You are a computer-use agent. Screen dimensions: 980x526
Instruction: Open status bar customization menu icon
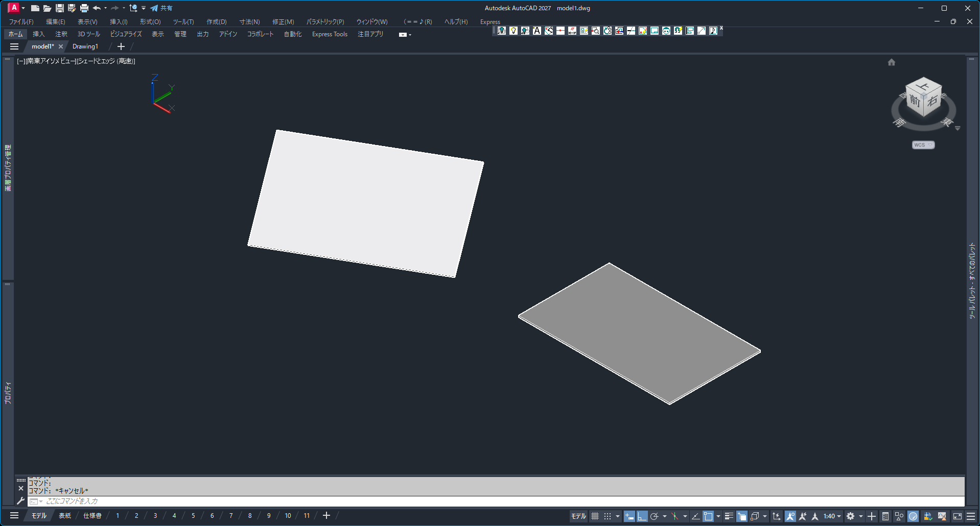[971, 516]
